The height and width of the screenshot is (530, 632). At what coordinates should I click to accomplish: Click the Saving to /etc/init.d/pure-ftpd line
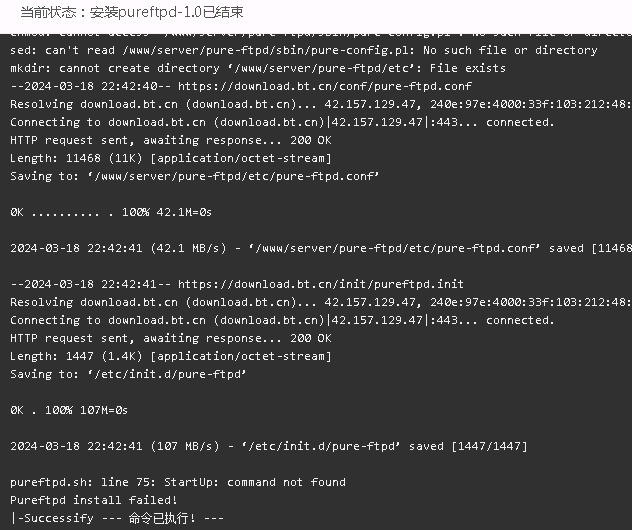point(128,374)
